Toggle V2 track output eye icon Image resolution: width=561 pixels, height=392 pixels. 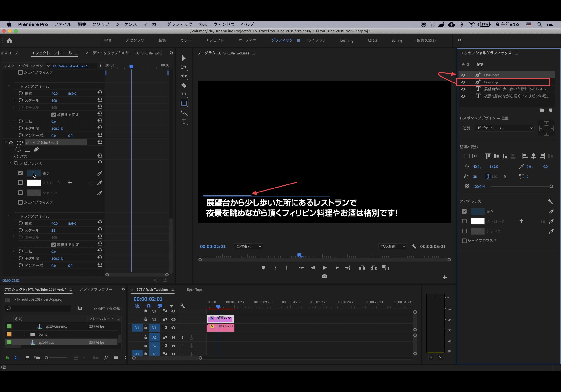point(173,319)
